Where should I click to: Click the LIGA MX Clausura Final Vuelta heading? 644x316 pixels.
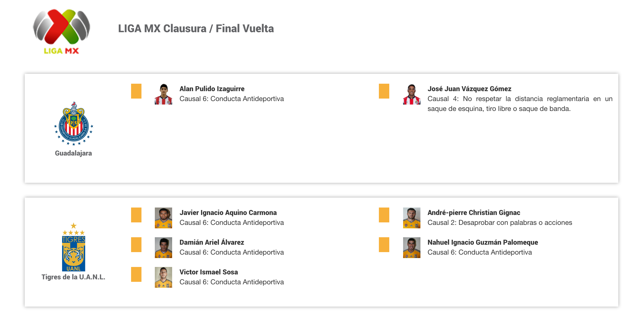[x=196, y=28]
